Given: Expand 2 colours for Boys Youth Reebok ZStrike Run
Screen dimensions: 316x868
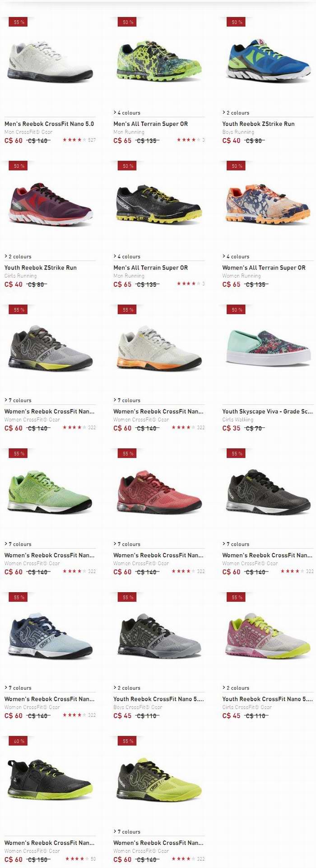Looking at the screenshot, I should [x=236, y=113].
